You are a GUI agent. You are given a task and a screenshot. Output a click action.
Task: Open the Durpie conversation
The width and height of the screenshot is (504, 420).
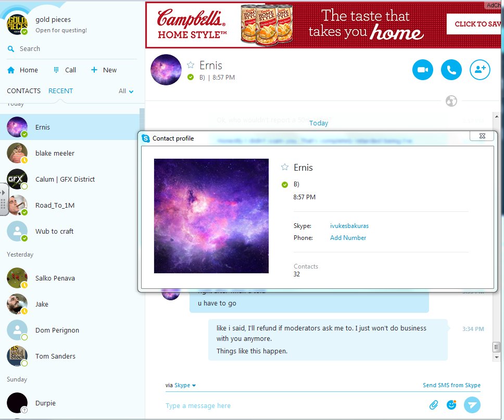70,403
